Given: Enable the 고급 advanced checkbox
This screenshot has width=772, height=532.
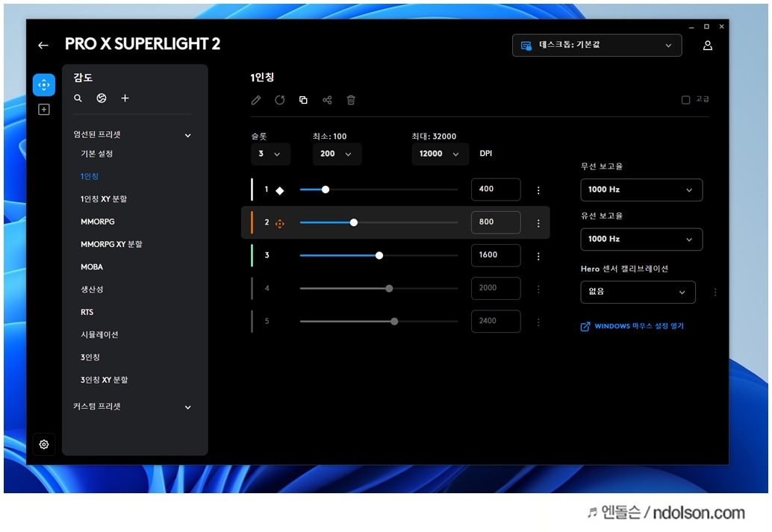Looking at the screenshot, I should [x=685, y=100].
